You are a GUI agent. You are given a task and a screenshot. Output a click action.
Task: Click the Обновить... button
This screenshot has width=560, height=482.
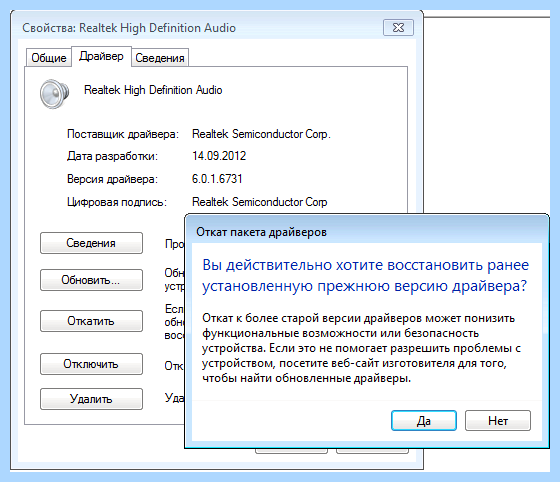(91, 280)
